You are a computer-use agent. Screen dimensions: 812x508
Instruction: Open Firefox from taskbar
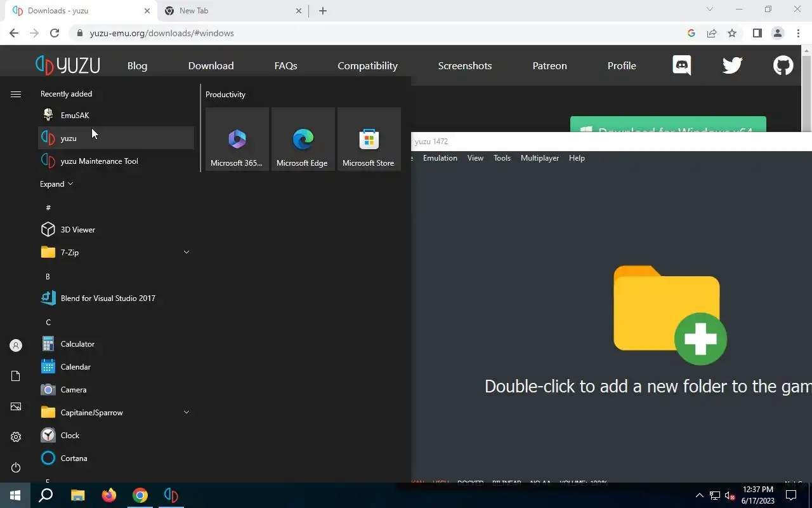point(109,495)
